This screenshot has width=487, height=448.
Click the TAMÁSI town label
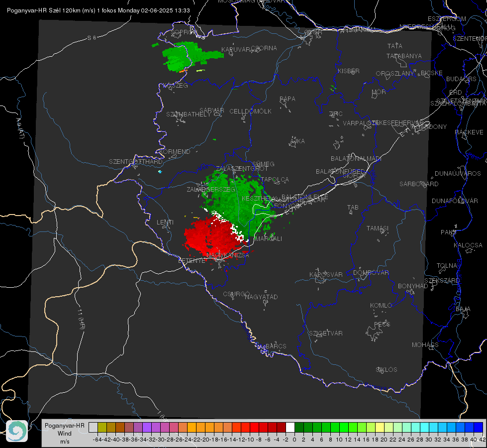point(378,228)
